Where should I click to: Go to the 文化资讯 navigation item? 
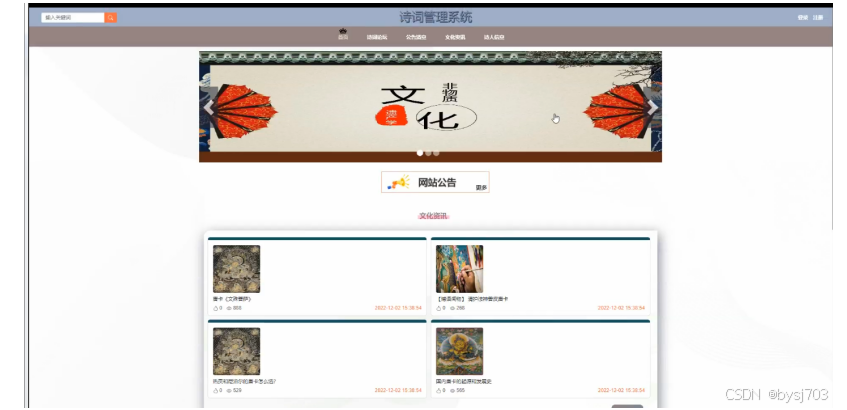(455, 37)
